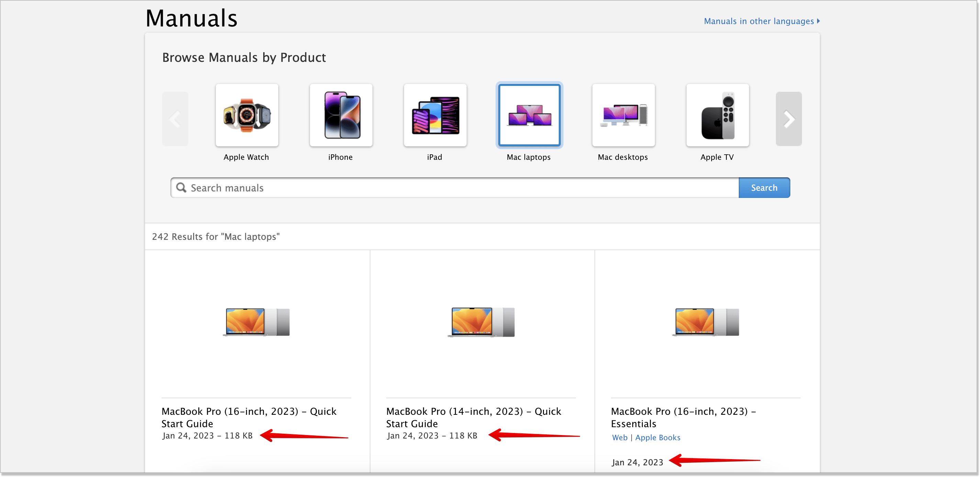This screenshot has width=980, height=477.
Task: Open Manuals in other languages link
Action: click(761, 21)
